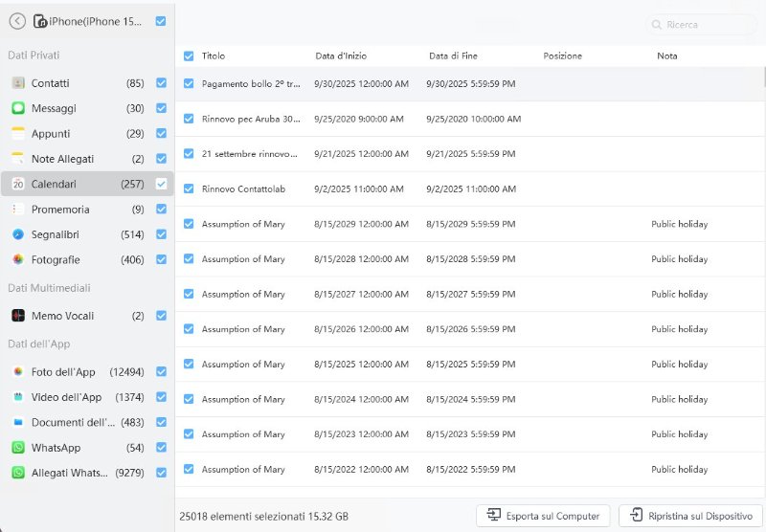Click the Segnalibri Safari icon
The height and width of the screenshot is (532, 766).
pos(18,234)
